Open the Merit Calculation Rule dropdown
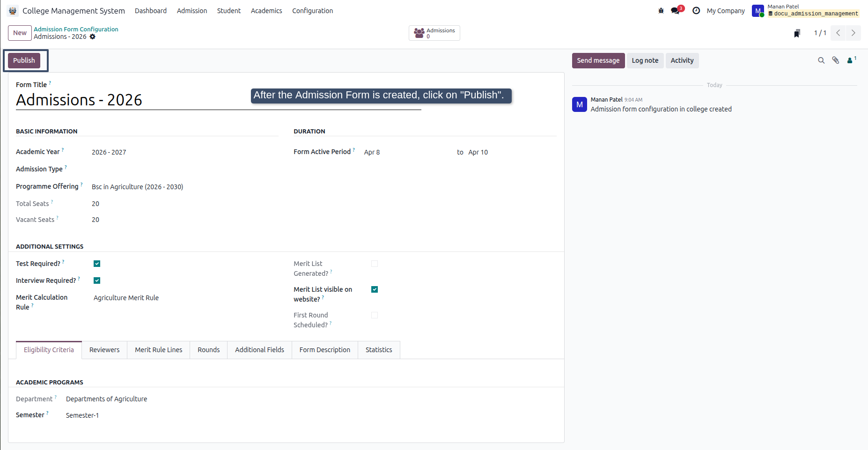This screenshot has width=868, height=450. pyautogui.click(x=185, y=298)
